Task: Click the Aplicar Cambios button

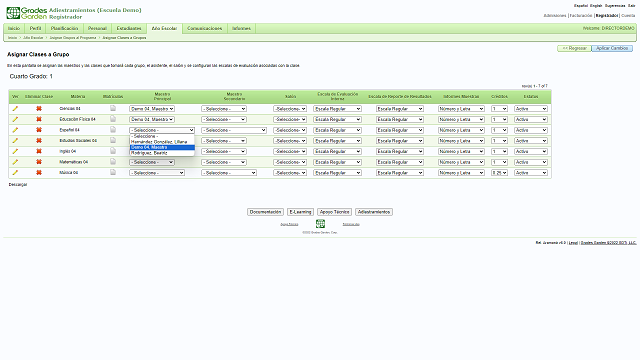Action: (612, 48)
